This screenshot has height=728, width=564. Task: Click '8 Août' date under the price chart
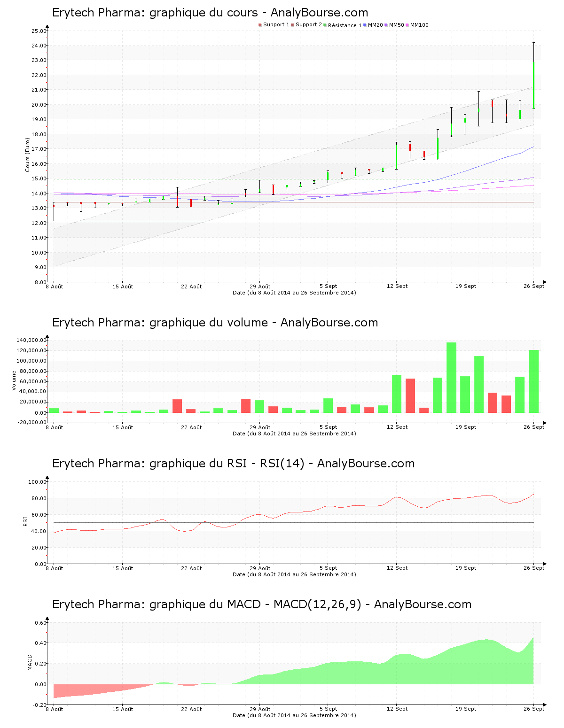54,287
